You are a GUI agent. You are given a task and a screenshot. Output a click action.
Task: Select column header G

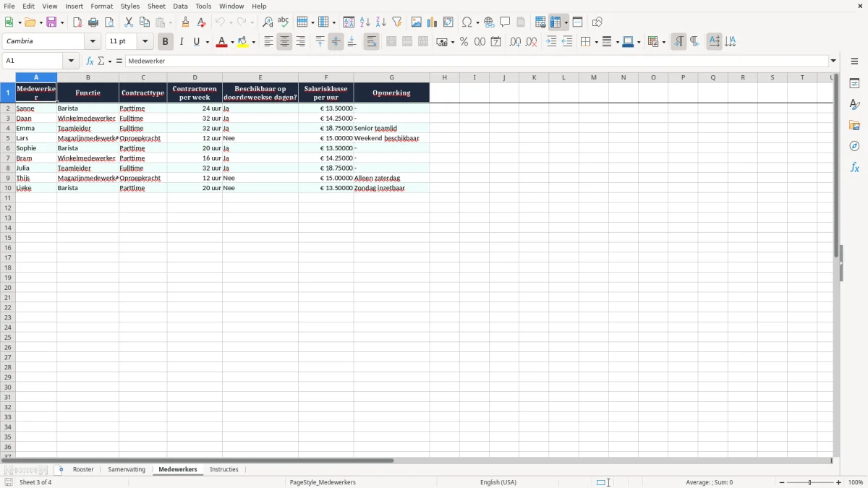(x=391, y=77)
